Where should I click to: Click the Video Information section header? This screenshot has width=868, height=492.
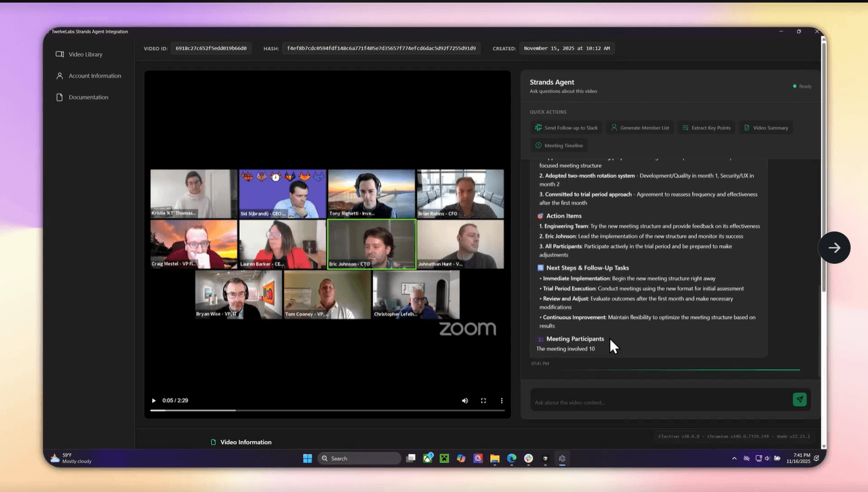[246, 442]
